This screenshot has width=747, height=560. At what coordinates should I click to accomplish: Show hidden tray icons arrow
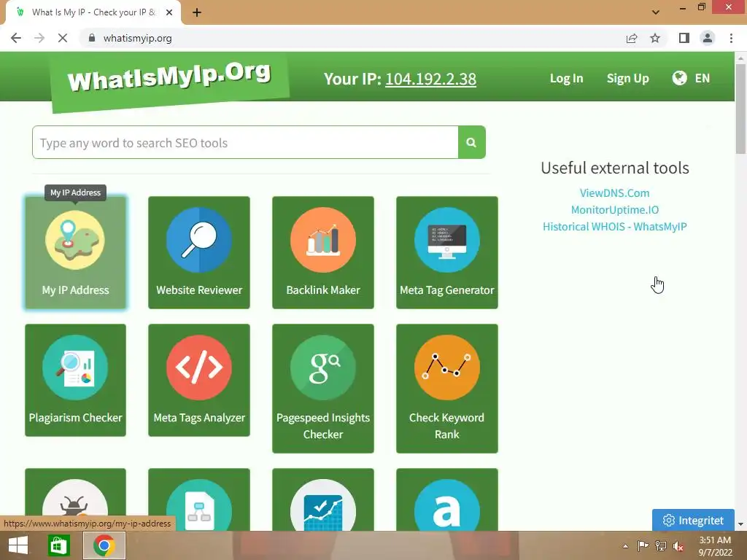point(625,546)
